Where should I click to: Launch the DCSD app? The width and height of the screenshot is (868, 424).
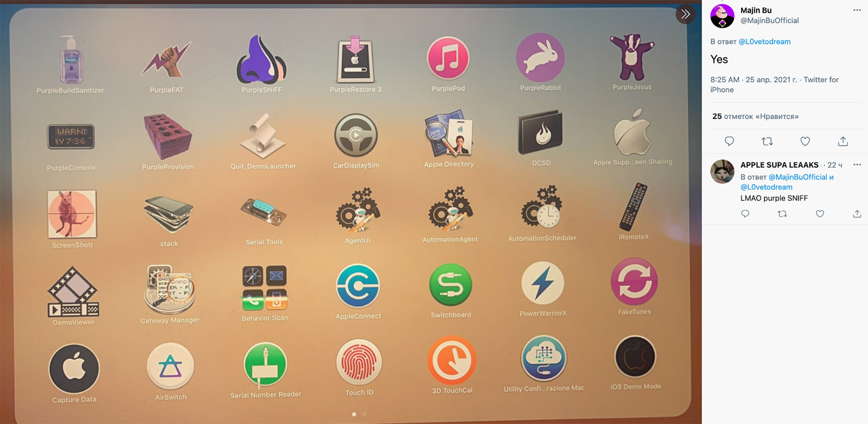541,133
